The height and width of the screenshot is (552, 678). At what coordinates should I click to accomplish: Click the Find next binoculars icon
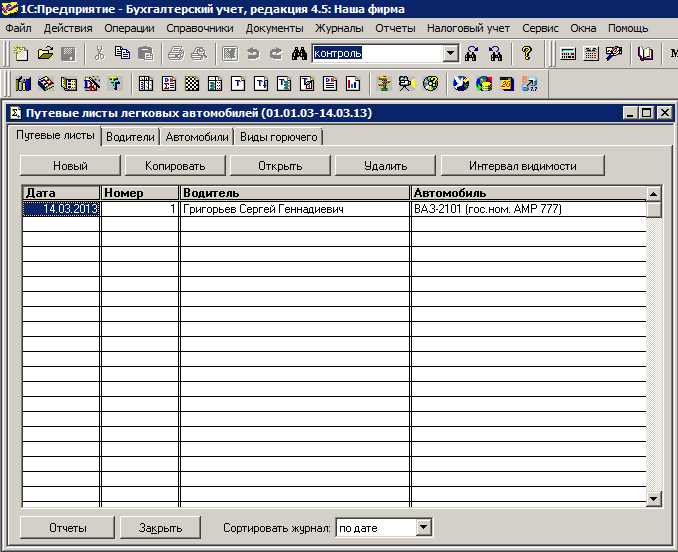coord(471,54)
